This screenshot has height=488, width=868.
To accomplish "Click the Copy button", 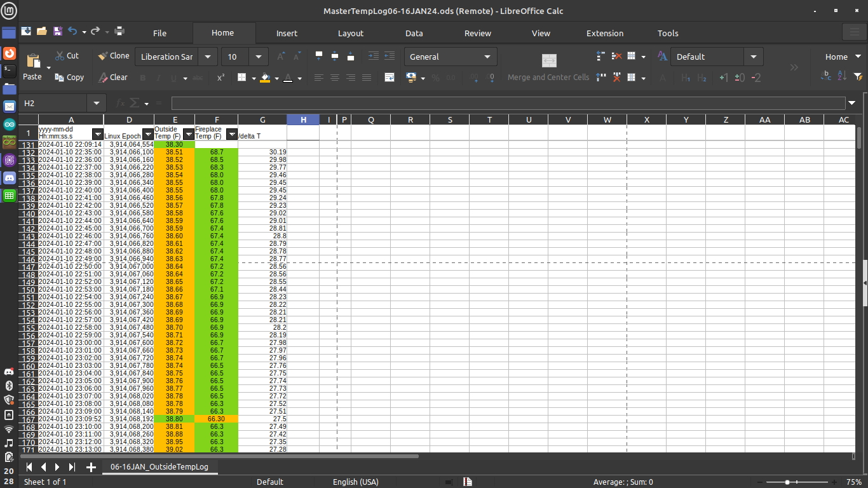I will pos(69,78).
